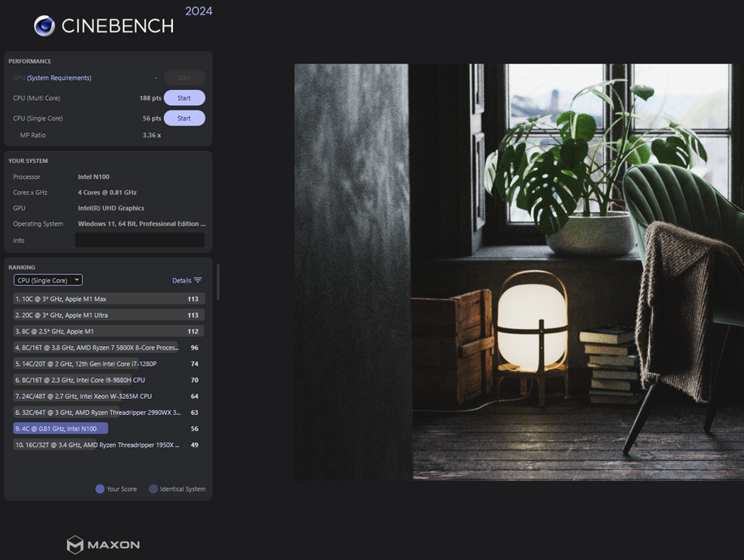The height and width of the screenshot is (560, 744).
Task: Click the RANKING section heading
Action: point(22,267)
